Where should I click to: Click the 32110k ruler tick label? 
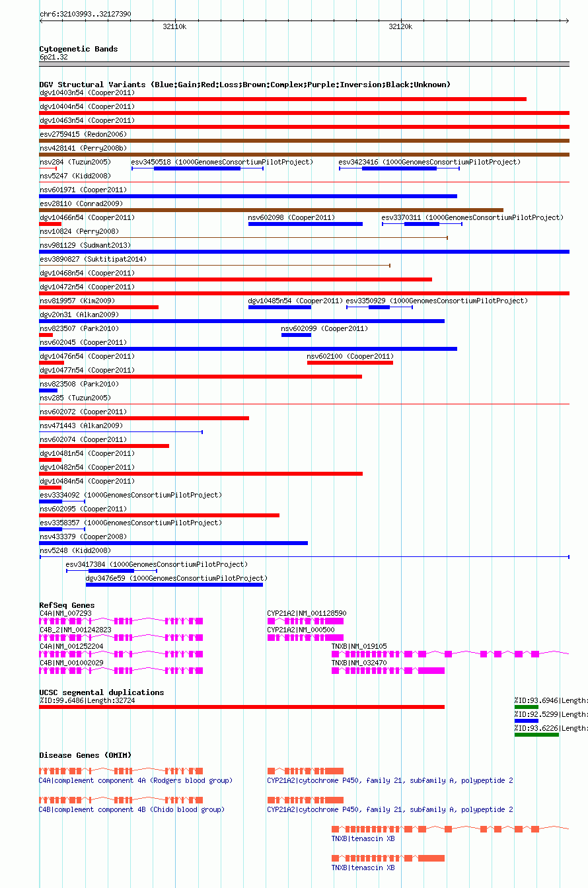[174, 26]
